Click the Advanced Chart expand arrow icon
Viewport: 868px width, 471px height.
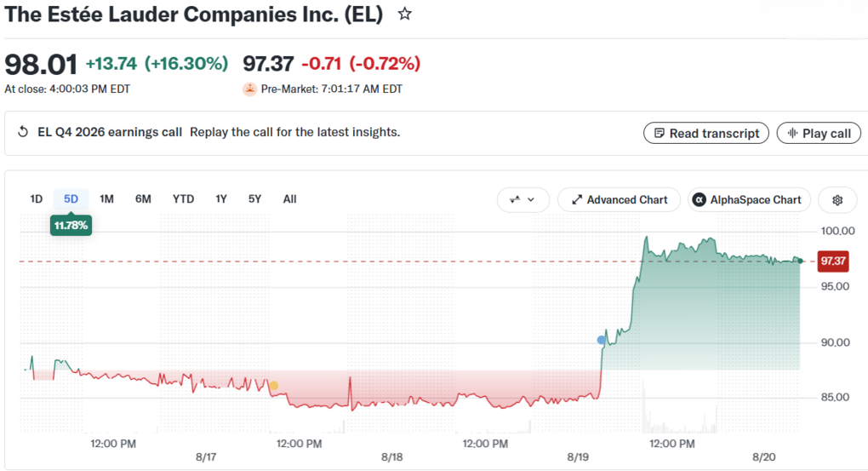click(577, 199)
